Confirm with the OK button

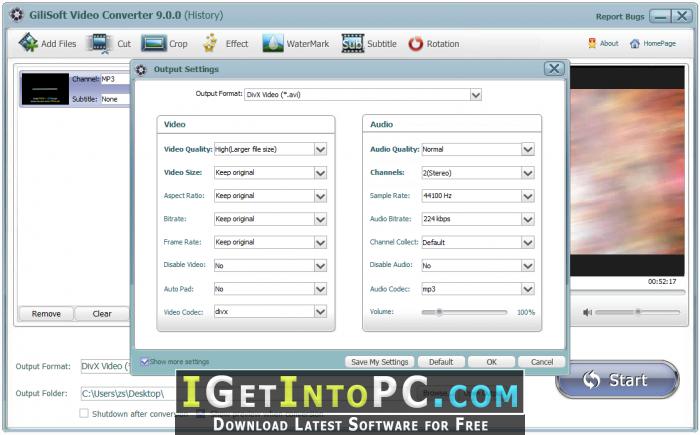(491, 362)
